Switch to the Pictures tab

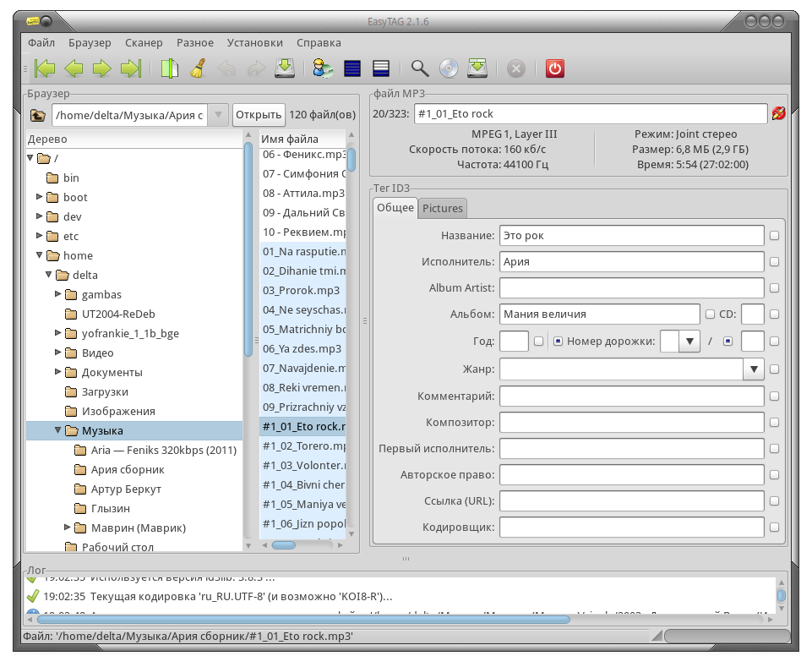click(442, 208)
